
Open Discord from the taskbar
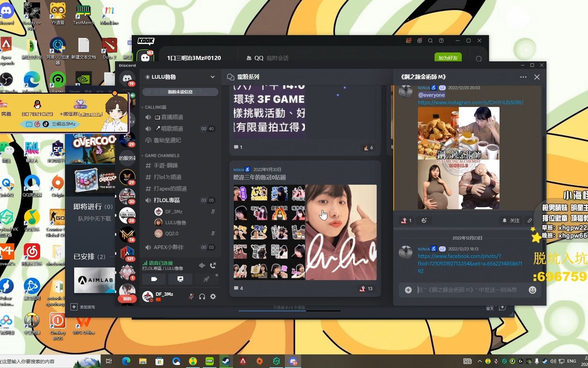pyautogui.click(x=293, y=361)
